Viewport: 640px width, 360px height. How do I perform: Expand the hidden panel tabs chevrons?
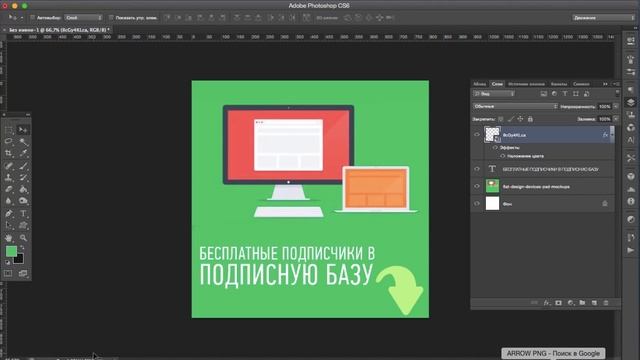coord(605,84)
